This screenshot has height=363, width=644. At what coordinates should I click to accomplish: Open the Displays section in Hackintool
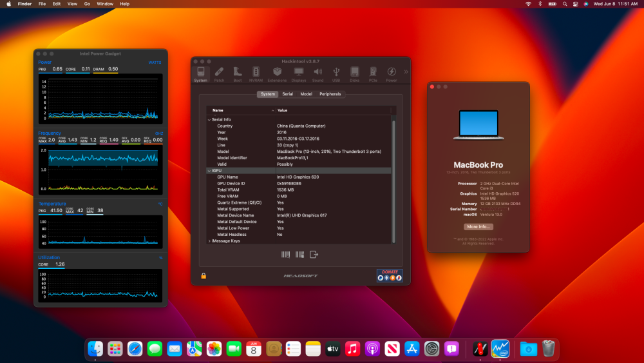[299, 74]
